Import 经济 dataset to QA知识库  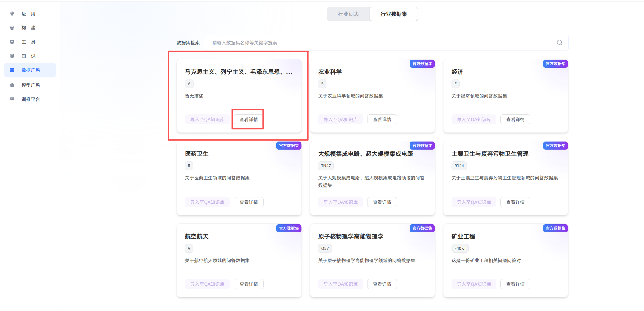pos(474,120)
